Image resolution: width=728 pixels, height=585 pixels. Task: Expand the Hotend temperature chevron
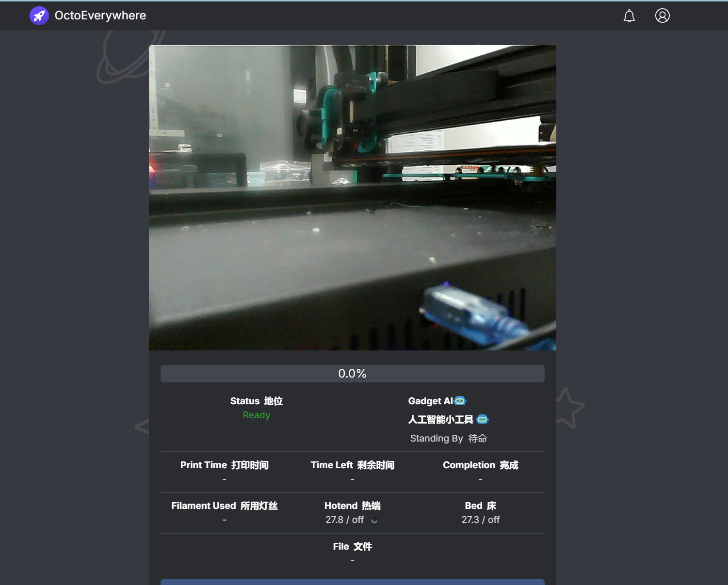tap(374, 521)
